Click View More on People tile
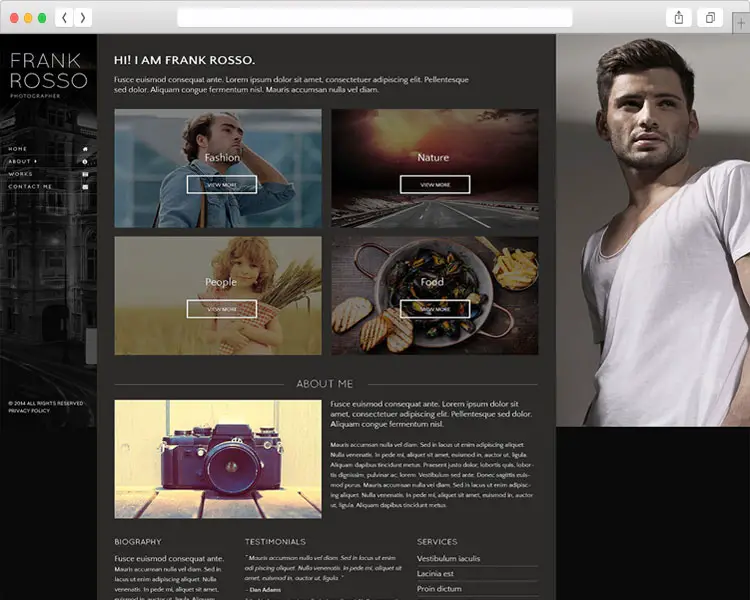Viewport: 750px width, 600px height. pos(221,309)
